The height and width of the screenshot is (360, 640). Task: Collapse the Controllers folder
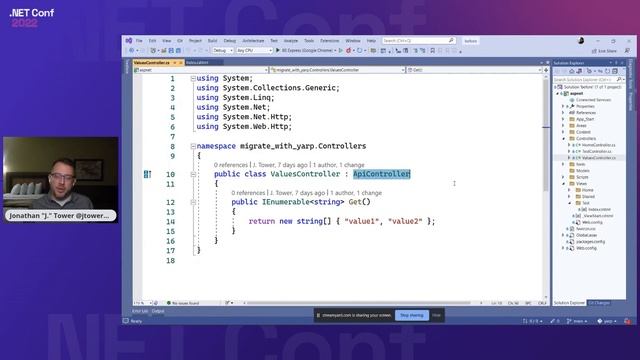tap(563, 139)
